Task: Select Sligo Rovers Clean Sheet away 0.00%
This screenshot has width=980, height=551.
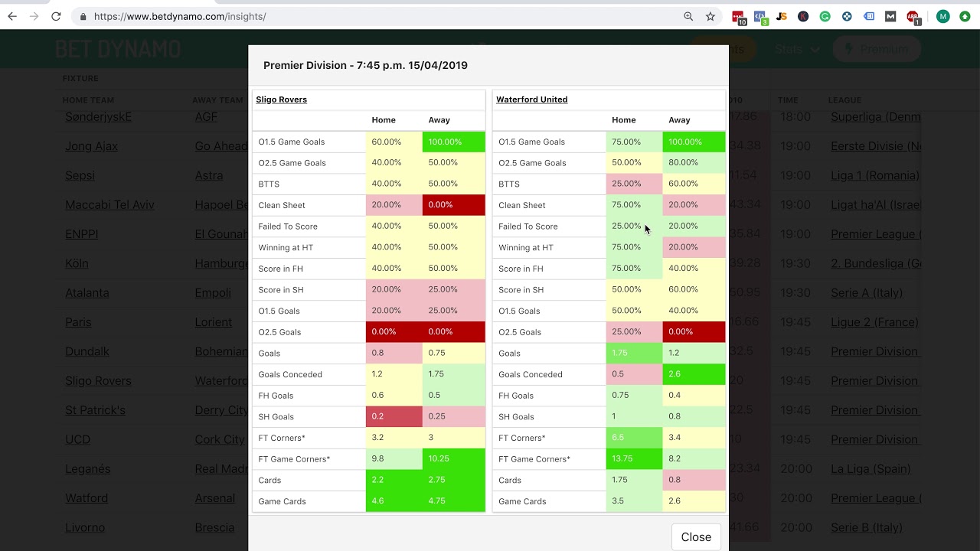Action: pos(453,205)
